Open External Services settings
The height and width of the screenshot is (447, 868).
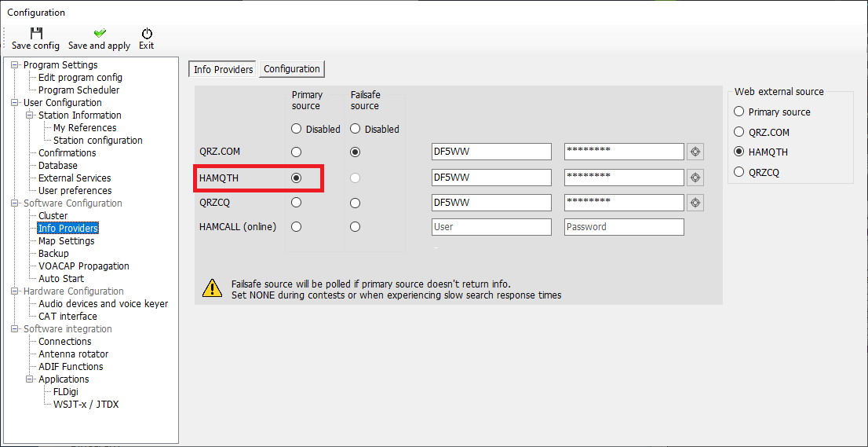tap(75, 178)
